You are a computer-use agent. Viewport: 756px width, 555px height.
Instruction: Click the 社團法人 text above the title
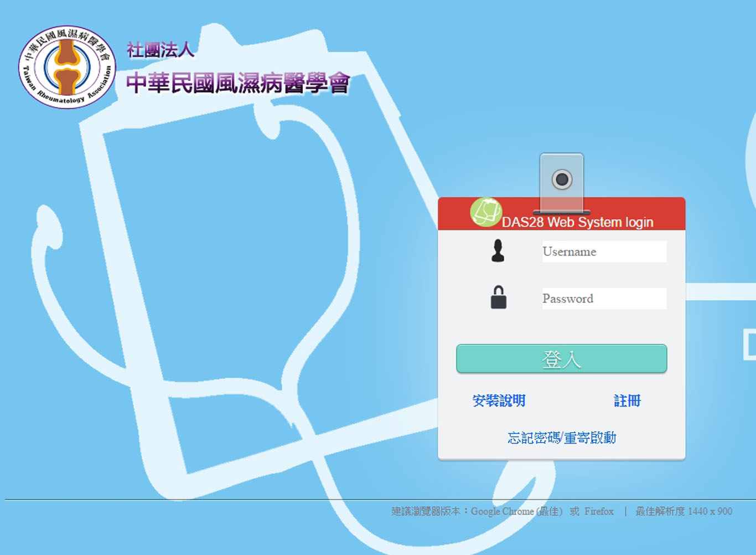[x=160, y=50]
